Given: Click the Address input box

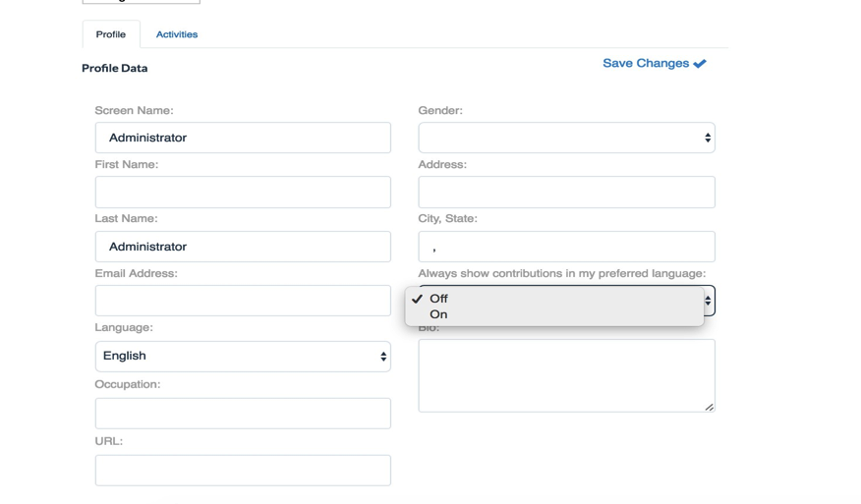Looking at the screenshot, I should [566, 192].
